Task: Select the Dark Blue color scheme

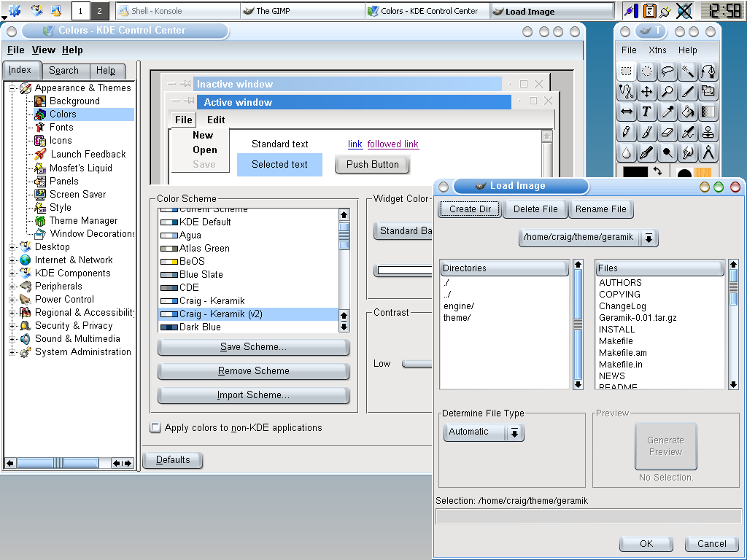Action: [x=248, y=327]
